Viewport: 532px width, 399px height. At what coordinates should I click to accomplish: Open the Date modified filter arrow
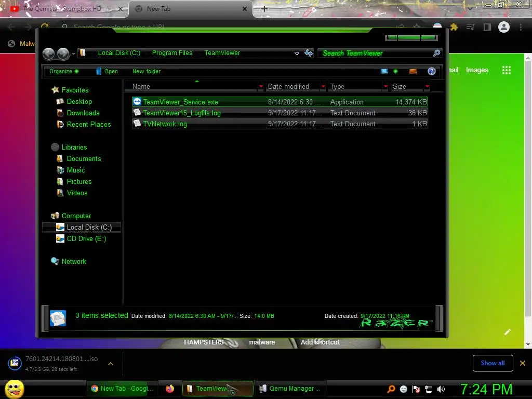coord(323,87)
